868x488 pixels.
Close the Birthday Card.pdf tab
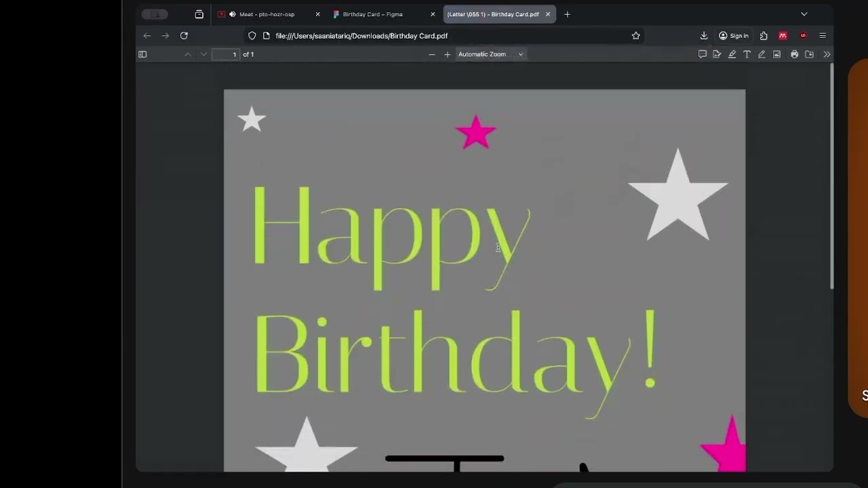click(548, 14)
